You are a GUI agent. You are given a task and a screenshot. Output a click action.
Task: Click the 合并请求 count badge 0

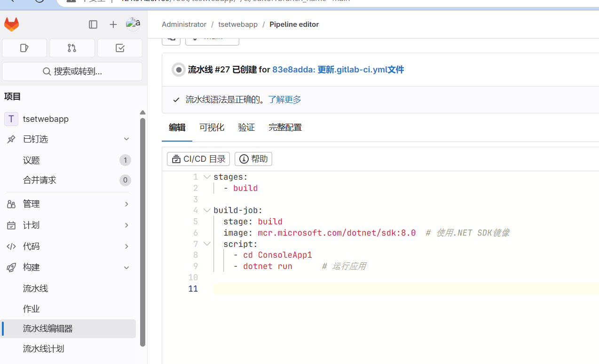point(125,180)
